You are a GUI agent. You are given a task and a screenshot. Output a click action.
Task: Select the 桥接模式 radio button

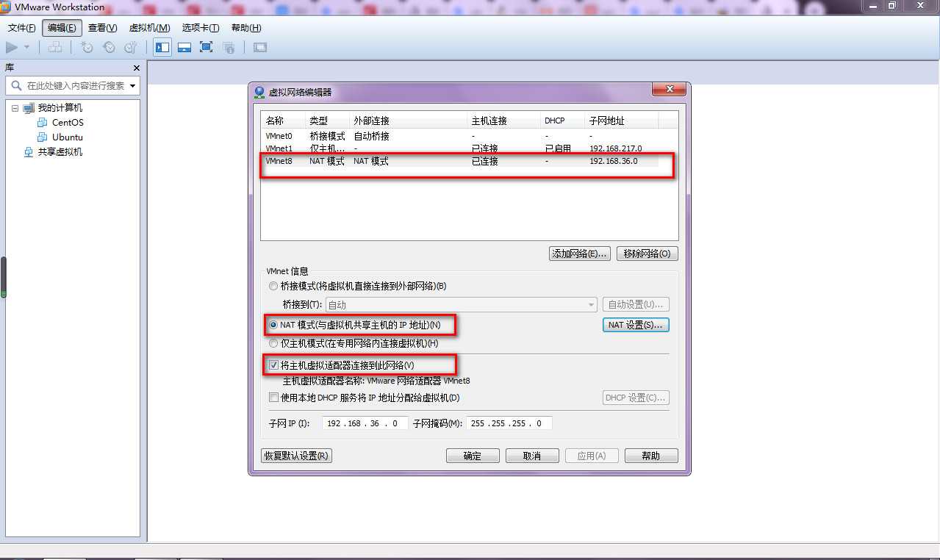click(x=273, y=286)
